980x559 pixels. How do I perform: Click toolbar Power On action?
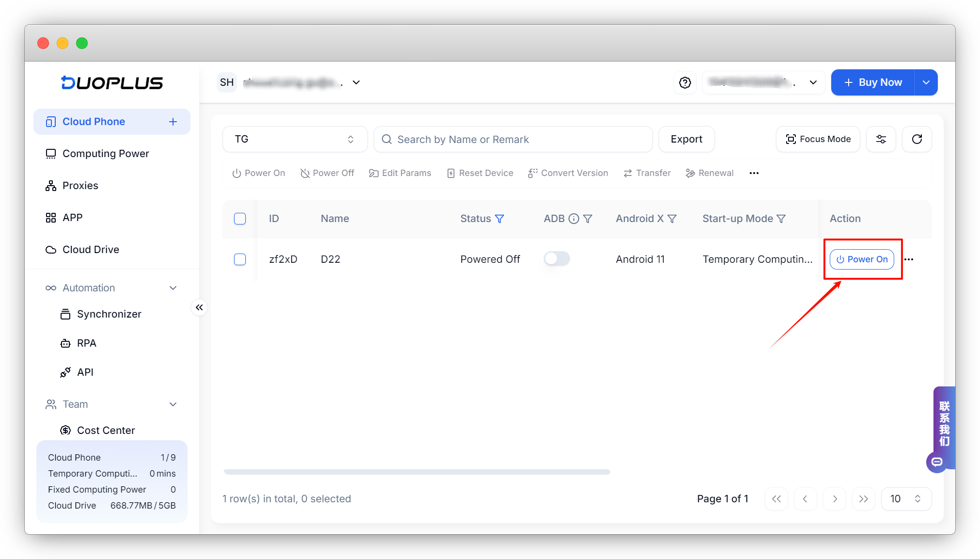point(258,173)
